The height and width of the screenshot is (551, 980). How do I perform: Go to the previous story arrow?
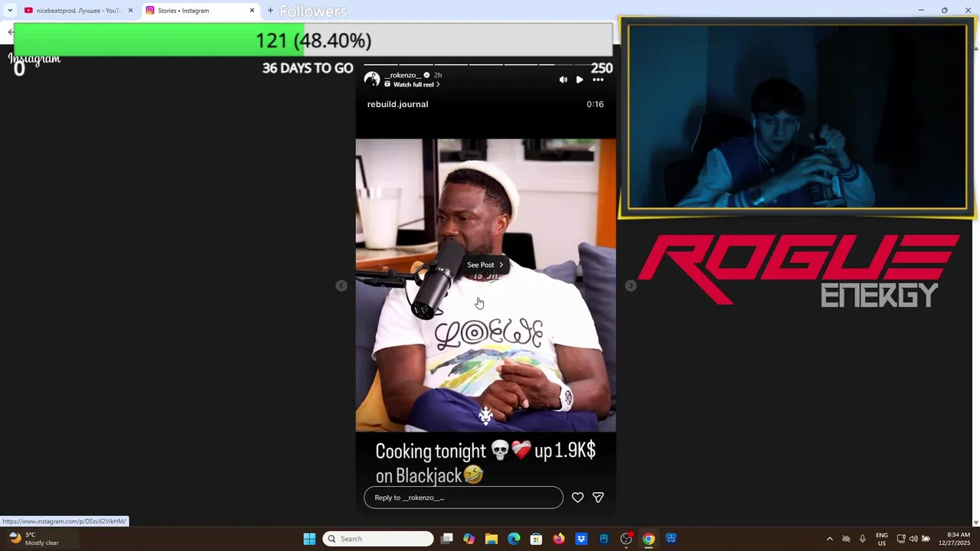click(341, 285)
